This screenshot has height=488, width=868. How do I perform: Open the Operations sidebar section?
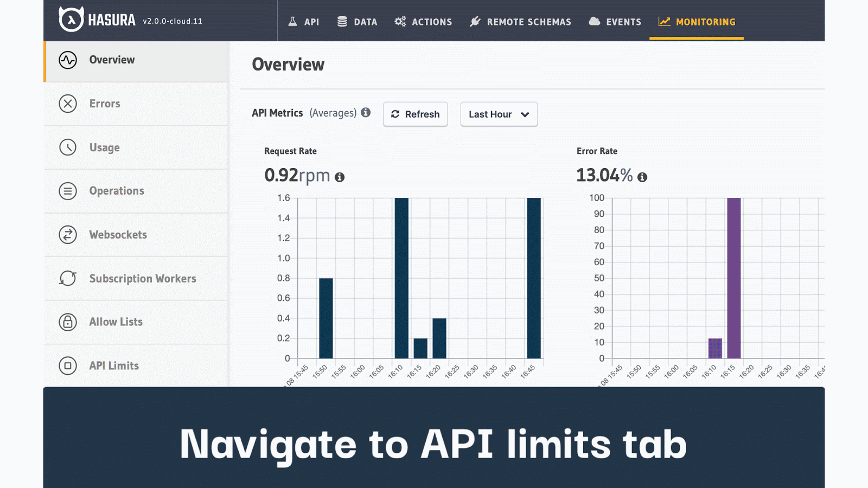click(136, 191)
